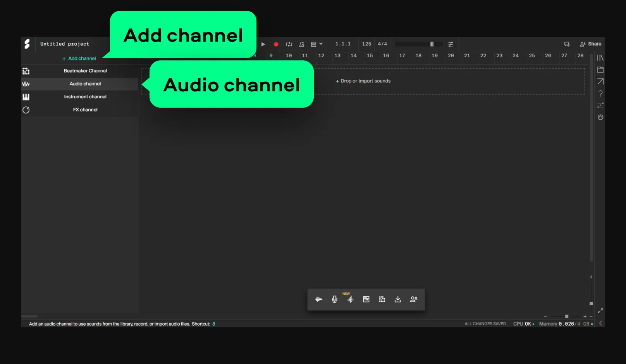The width and height of the screenshot is (626, 364).
Task: Choose Instrument channel option
Action: tap(85, 97)
